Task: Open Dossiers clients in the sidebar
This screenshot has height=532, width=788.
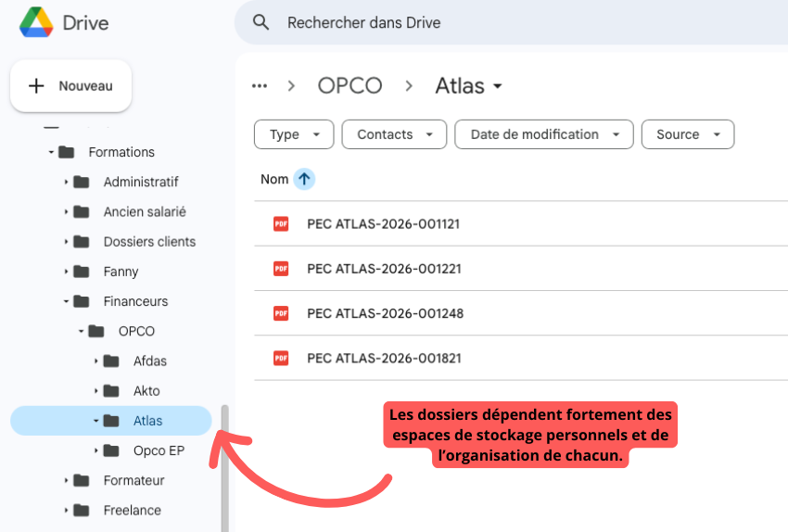Action: (x=149, y=242)
